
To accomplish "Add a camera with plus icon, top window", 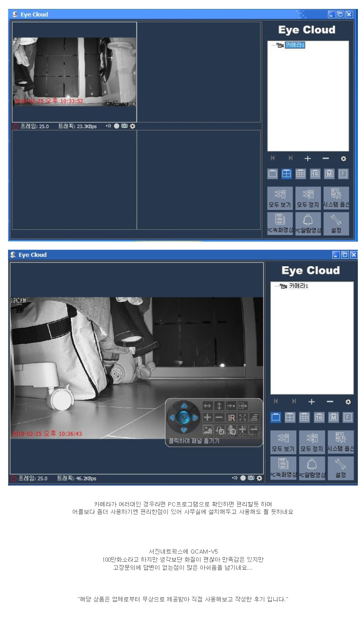I will tap(307, 159).
